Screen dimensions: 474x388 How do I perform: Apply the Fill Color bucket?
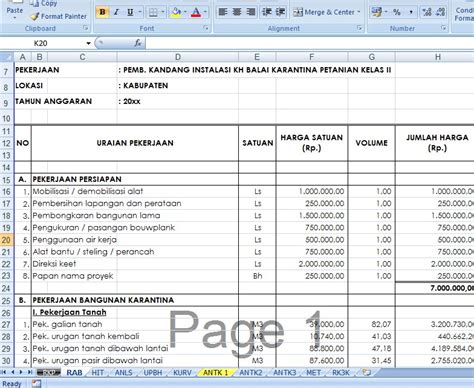[176, 12]
